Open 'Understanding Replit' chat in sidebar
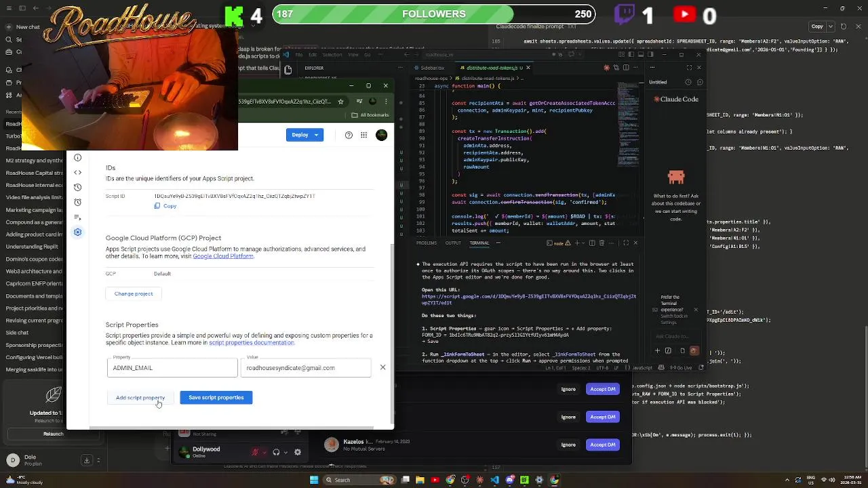 point(32,247)
